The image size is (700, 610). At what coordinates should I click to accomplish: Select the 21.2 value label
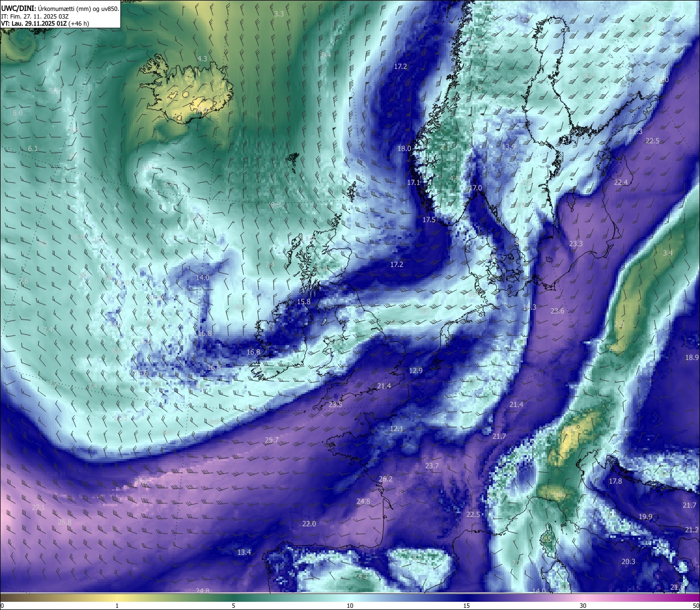point(692,530)
